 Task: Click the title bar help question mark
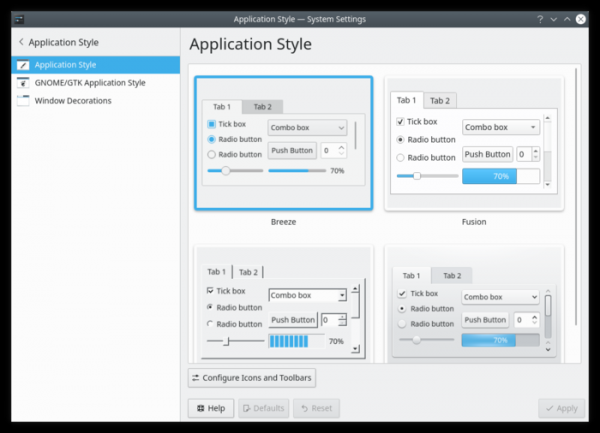tap(541, 19)
